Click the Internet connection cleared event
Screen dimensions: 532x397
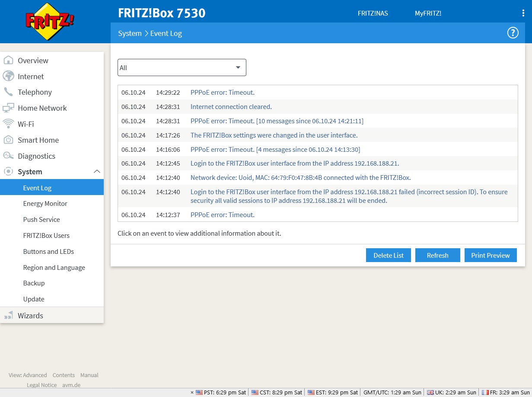(x=231, y=106)
